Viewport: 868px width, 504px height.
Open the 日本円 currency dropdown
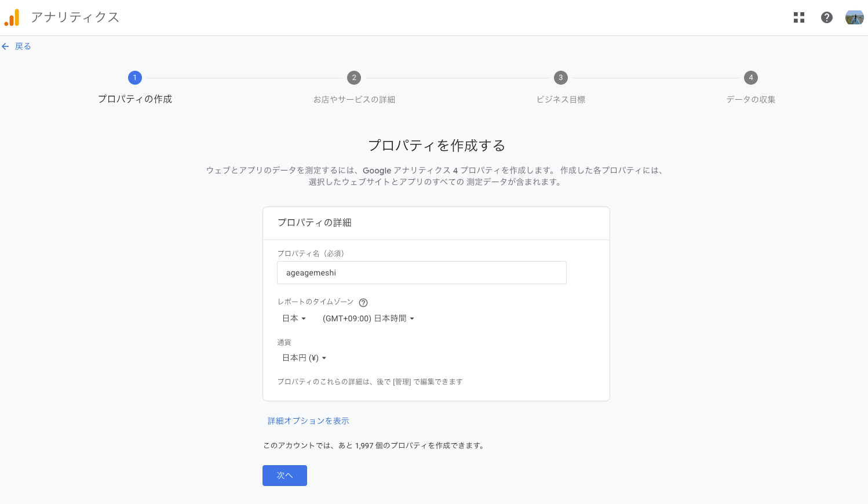[x=304, y=358]
